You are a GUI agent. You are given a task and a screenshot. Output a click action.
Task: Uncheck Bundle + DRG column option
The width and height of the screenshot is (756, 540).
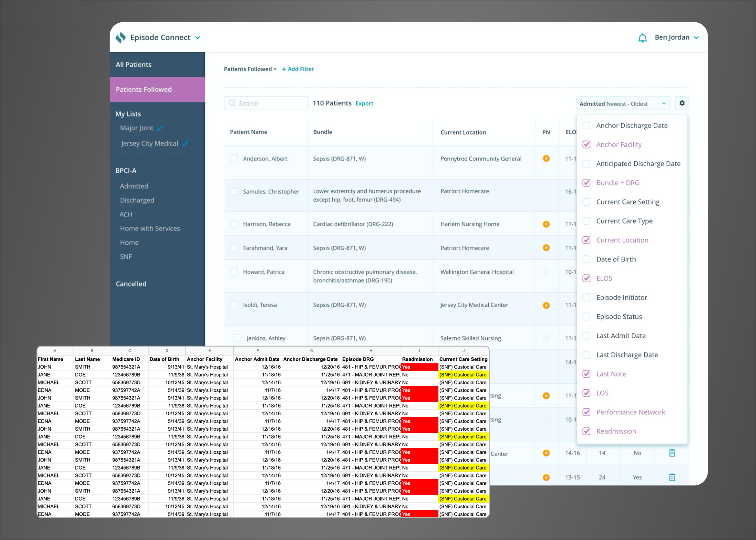[x=587, y=183]
